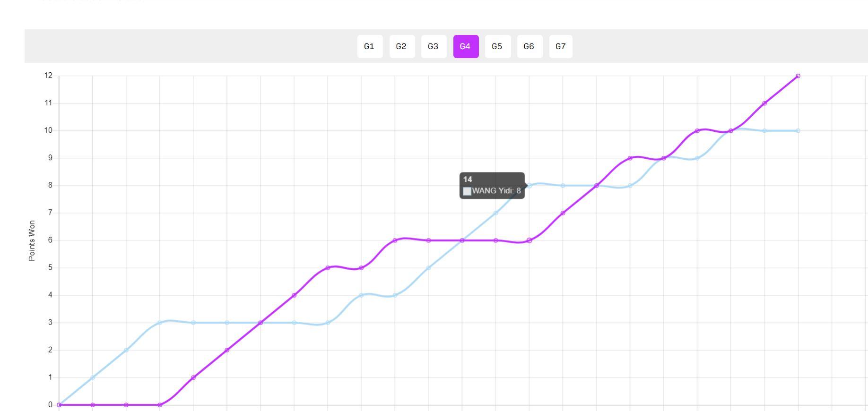View the G6 game tab
868x411 pixels.
[529, 46]
